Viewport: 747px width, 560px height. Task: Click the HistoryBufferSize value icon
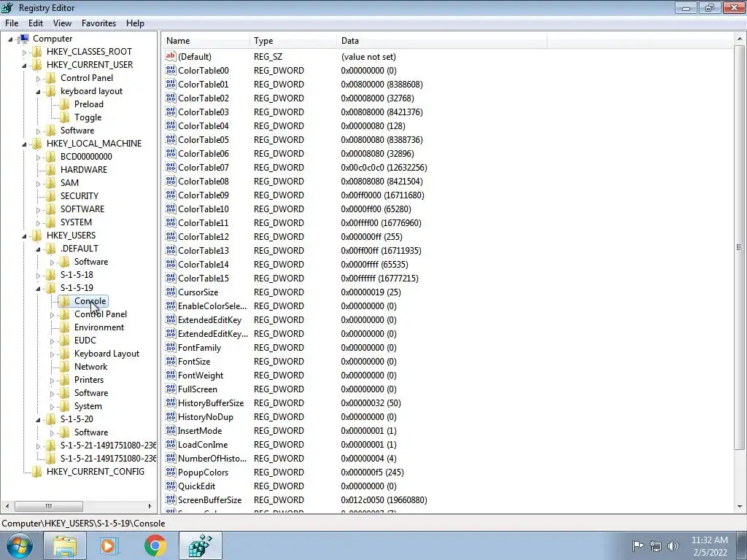click(171, 402)
